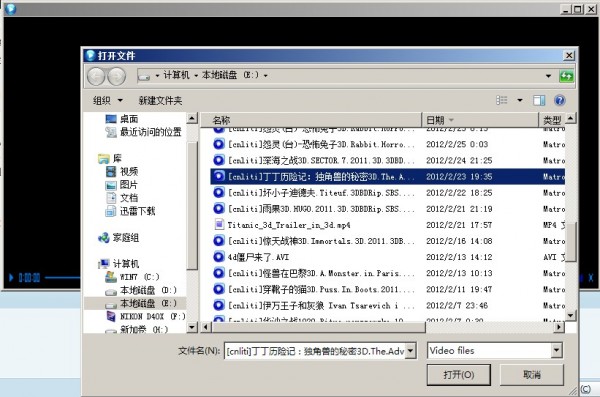Click the change view icon
The image size is (600, 397).
coord(502,100)
